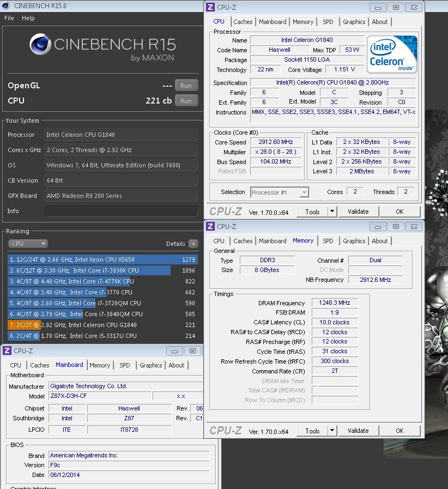
Task: Run the OpenGL benchmark
Action: [x=186, y=86]
